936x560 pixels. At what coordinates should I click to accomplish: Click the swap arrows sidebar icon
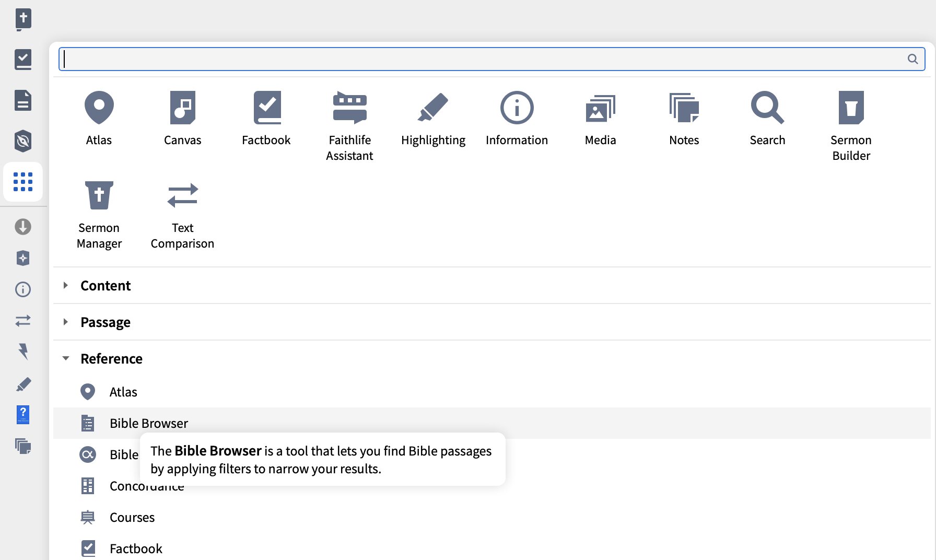pyautogui.click(x=23, y=320)
